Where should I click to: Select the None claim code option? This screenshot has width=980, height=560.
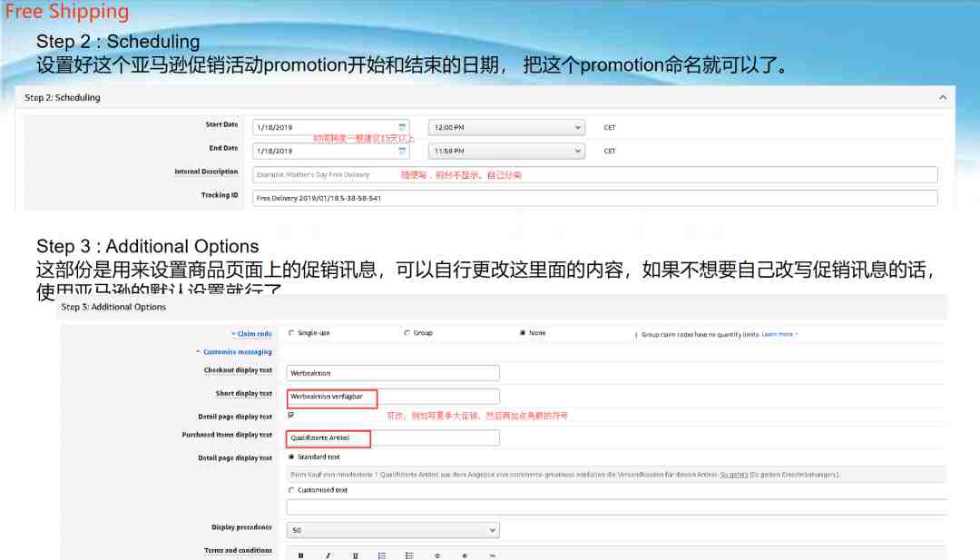click(523, 333)
